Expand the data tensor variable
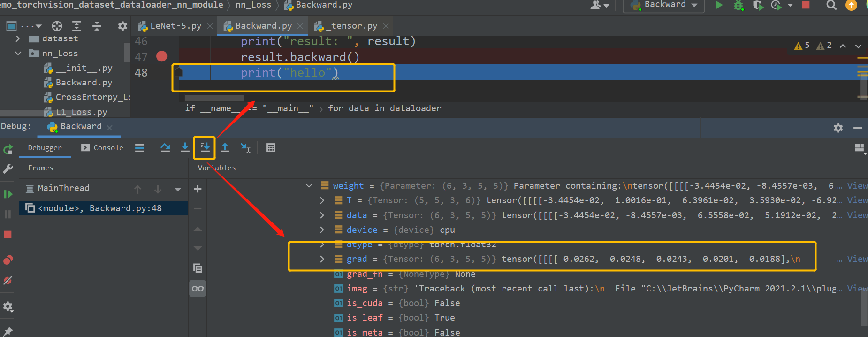The height and width of the screenshot is (337, 868). [322, 215]
